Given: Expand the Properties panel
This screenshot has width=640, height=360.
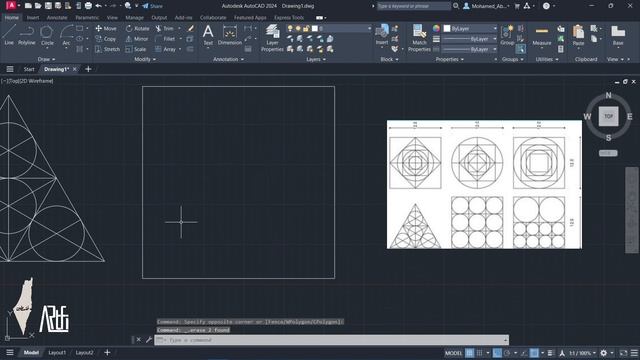Looking at the screenshot, I should 449,59.
